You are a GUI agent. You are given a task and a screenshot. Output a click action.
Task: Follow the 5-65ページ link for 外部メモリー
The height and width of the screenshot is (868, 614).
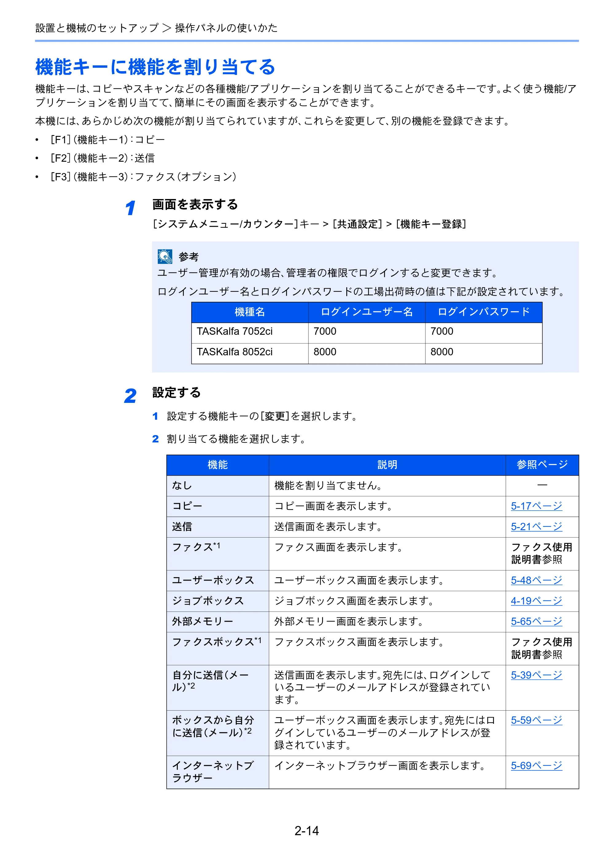[536, 621]
